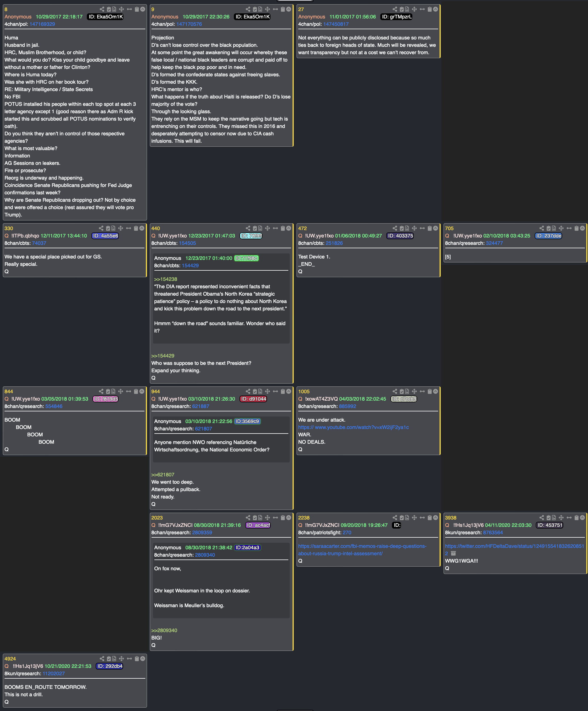This screenshot has width=588, height=711.
Task: Open 8chan/qresearch link 554846
Action: pyautogui.click(x=54, y=406)
